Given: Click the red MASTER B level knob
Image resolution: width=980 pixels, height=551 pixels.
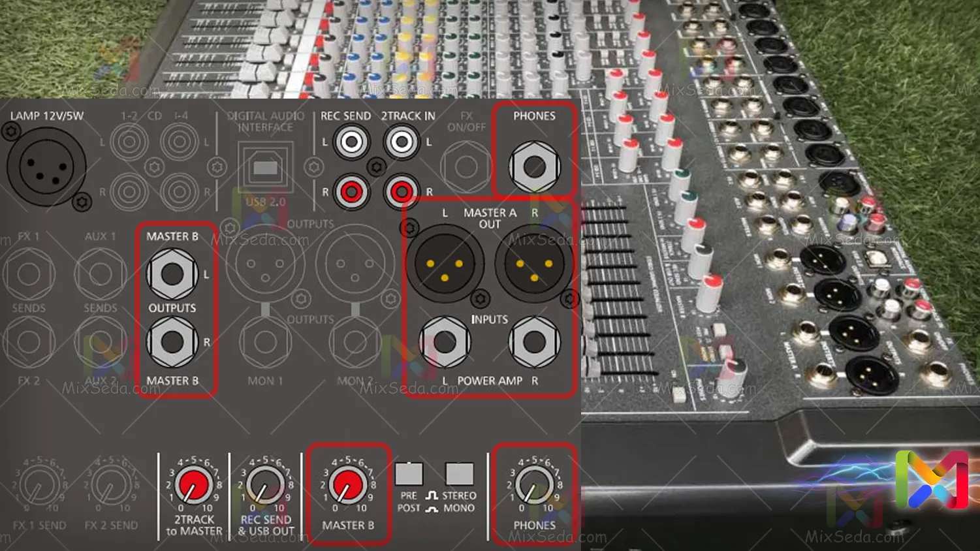Looking at the screenshot, I should pyautogui.click(x=347, y=486).
